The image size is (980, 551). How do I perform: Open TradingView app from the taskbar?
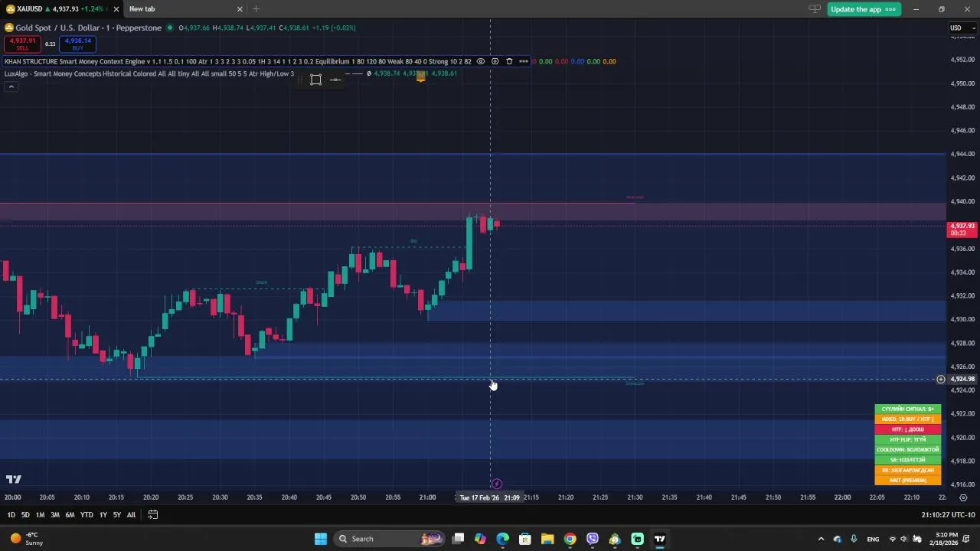click(x=660, y=539)
